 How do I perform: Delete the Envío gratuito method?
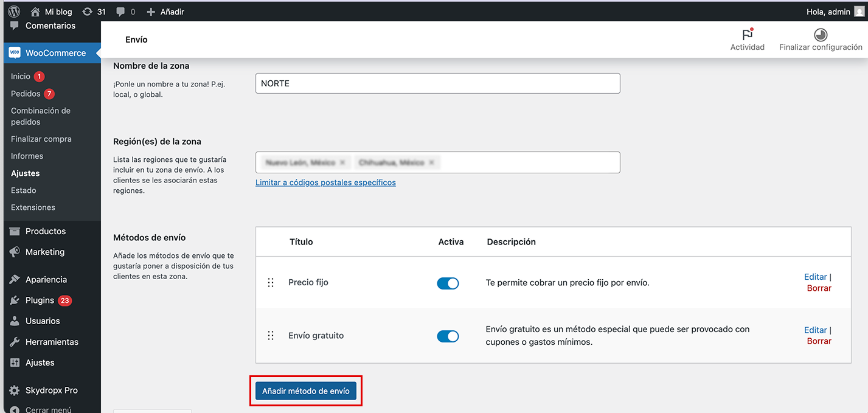[819, 341]
